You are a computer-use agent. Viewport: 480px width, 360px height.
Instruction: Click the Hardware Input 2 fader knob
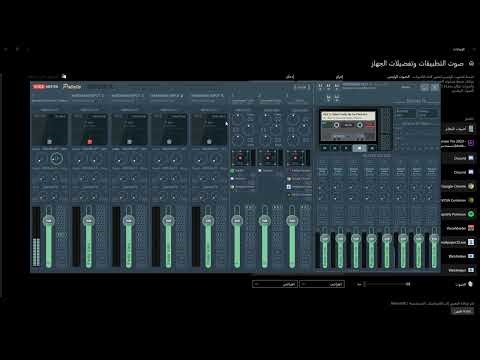pyautogui.click(x=89, y=221)
